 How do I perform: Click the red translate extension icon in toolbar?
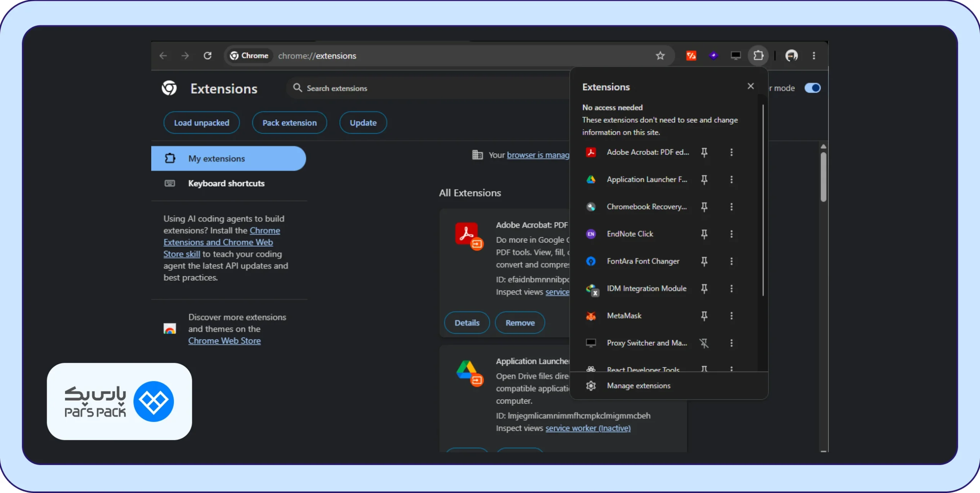(691, 56)
